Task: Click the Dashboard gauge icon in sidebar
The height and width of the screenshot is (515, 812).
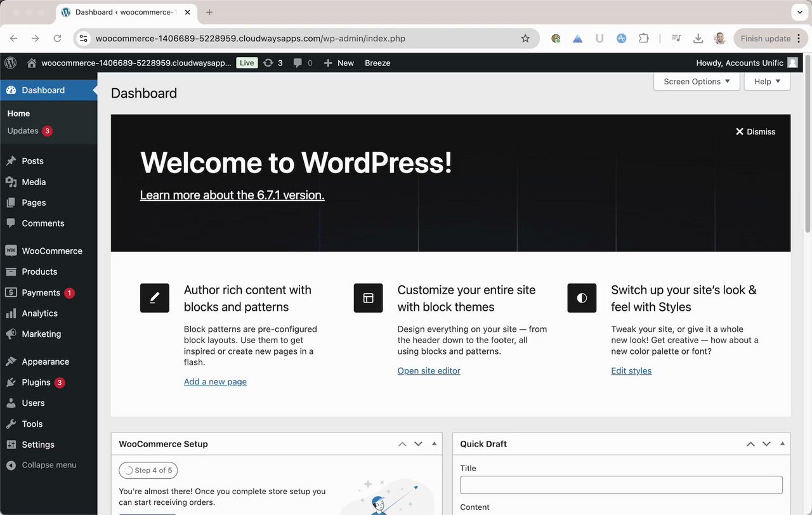Action: tap(11, 90)
